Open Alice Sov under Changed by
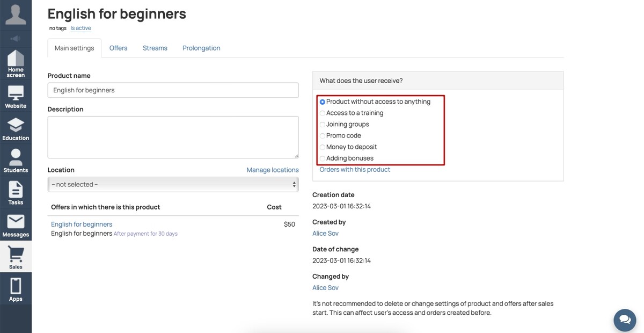Image resolution: width=644 pixels, height=333 pixels. click(x=325, y=287)
